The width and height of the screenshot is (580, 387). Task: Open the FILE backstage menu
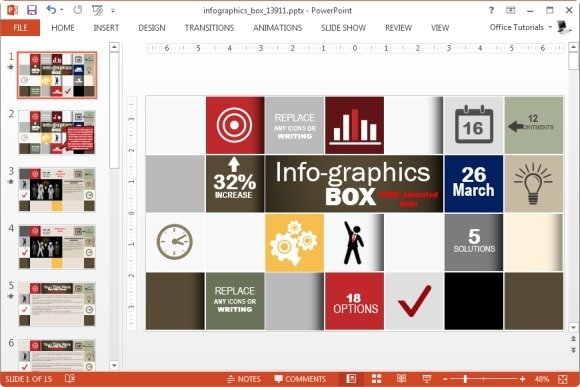click(20, 28)
